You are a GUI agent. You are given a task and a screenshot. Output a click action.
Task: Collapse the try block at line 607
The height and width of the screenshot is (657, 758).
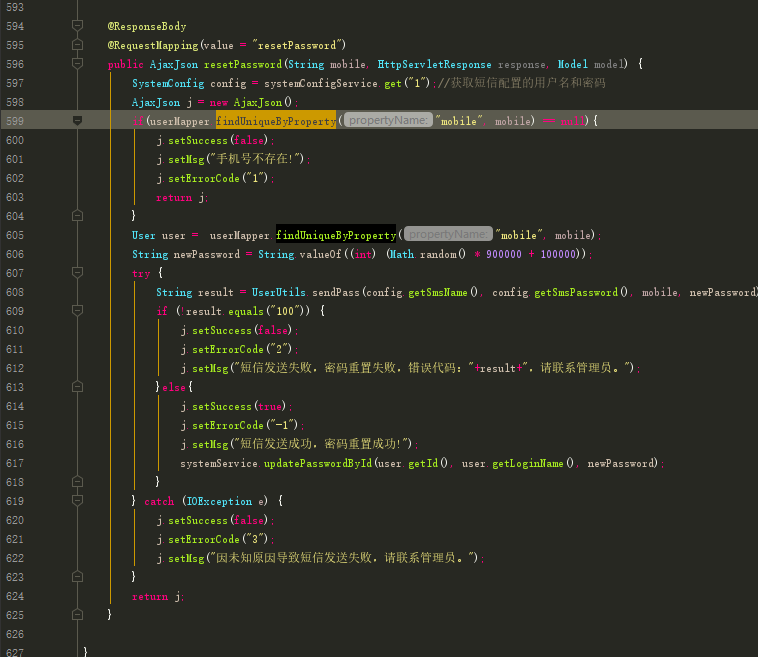pos(77,272)
